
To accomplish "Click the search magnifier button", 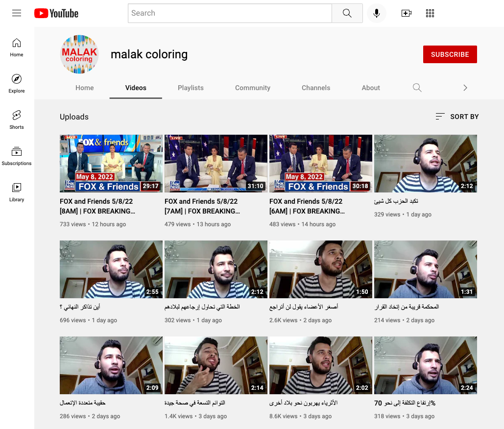I will 347,13.
